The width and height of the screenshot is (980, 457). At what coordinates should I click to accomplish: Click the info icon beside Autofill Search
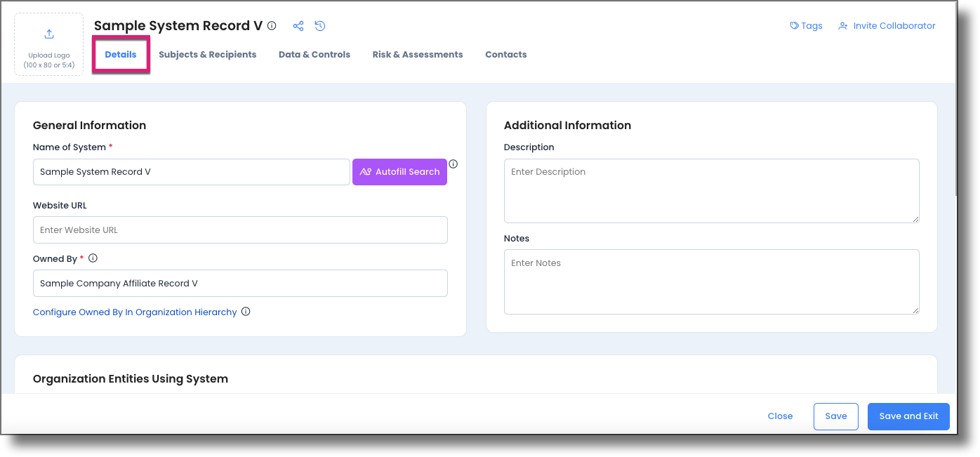(453, 164)
